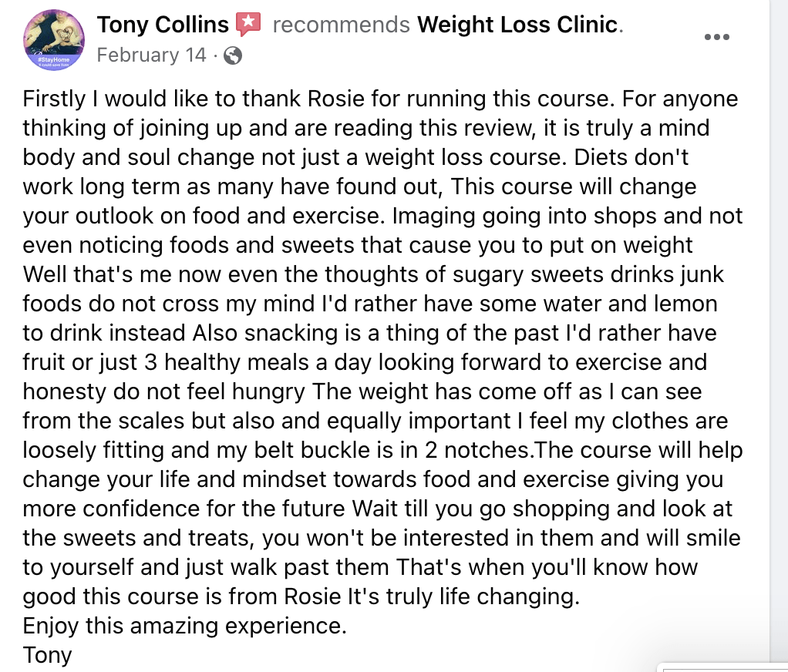
Task: Open Tony Collins' round profile picture
Action: [54, 39]
